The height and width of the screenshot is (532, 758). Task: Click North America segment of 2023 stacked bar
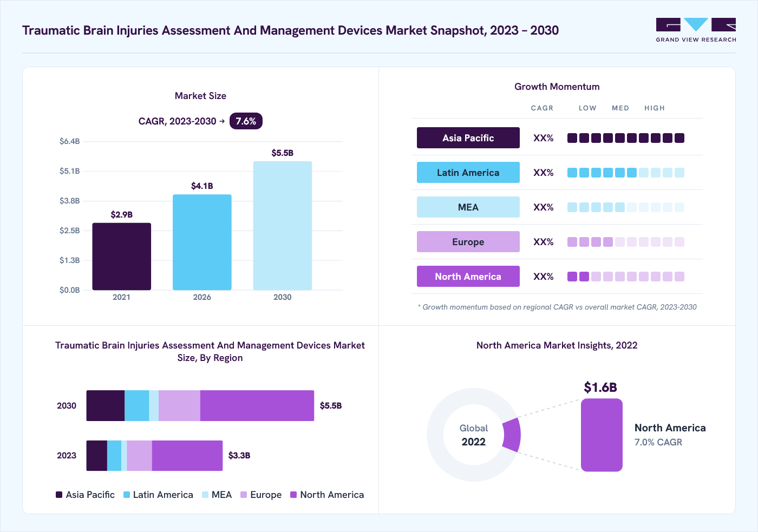pyautogui.click(x=187, y=456)
